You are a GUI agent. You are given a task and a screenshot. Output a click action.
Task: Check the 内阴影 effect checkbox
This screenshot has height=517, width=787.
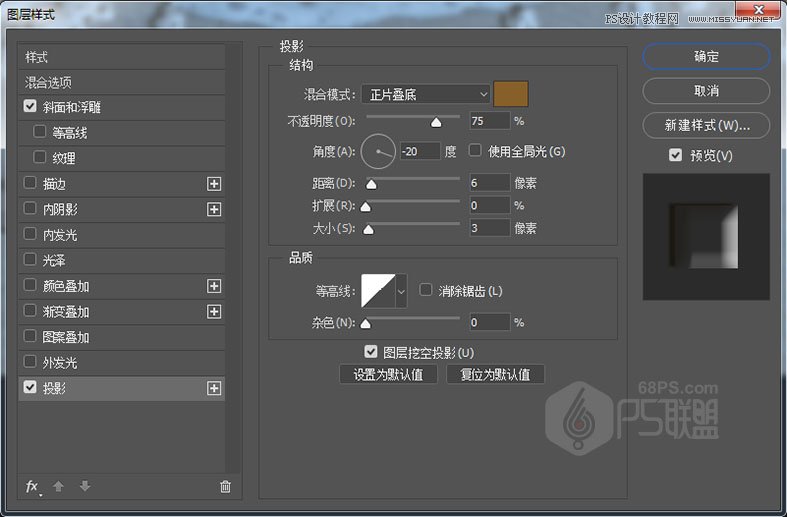[x=30, y=208]
